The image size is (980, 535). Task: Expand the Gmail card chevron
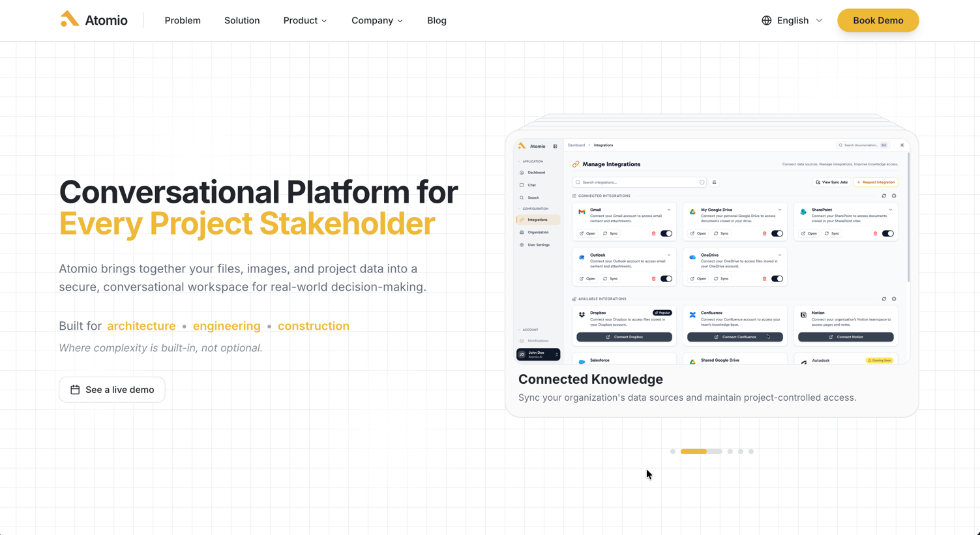coord(669,210)
